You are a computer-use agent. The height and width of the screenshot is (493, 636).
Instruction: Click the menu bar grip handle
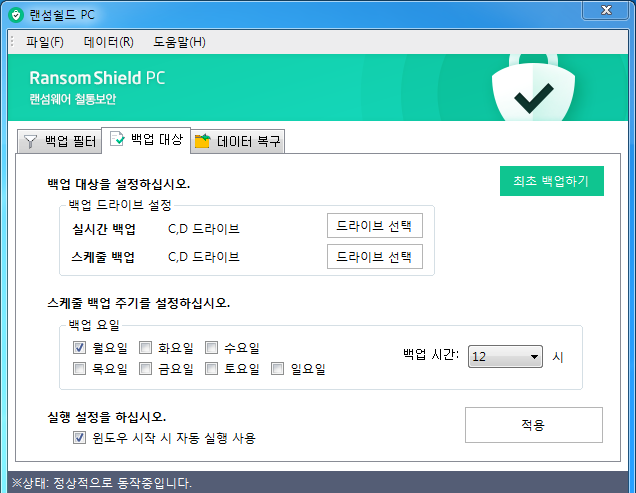(x=12, y=41)
